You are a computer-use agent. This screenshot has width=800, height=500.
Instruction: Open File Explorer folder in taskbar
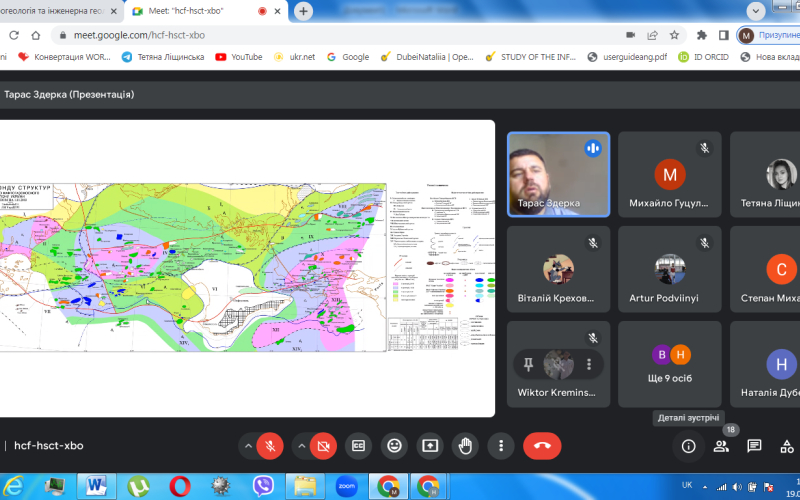(x=305, y=487)
